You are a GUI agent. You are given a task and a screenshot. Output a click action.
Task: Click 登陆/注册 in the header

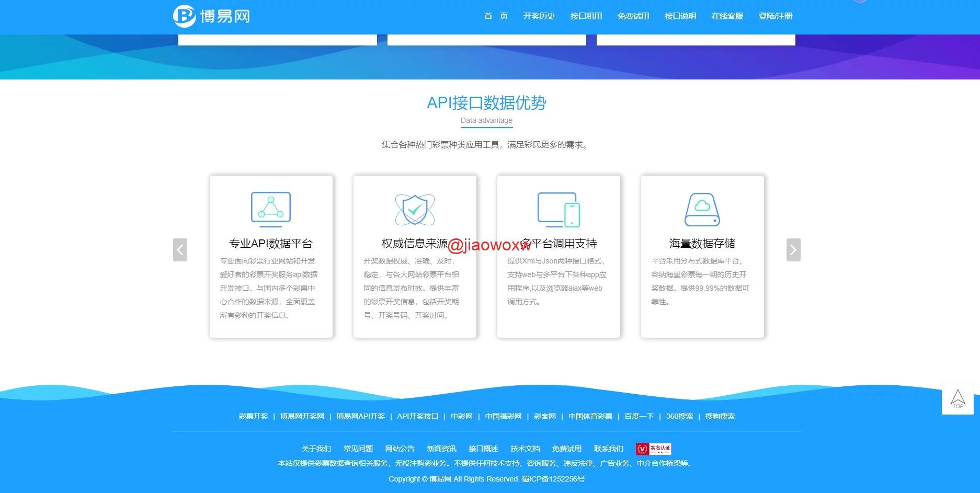776,16
